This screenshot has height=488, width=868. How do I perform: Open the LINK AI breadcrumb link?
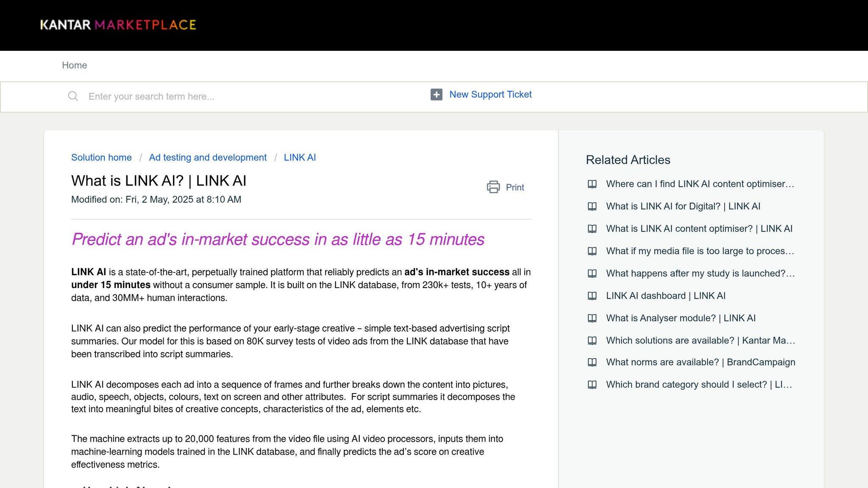300,158
